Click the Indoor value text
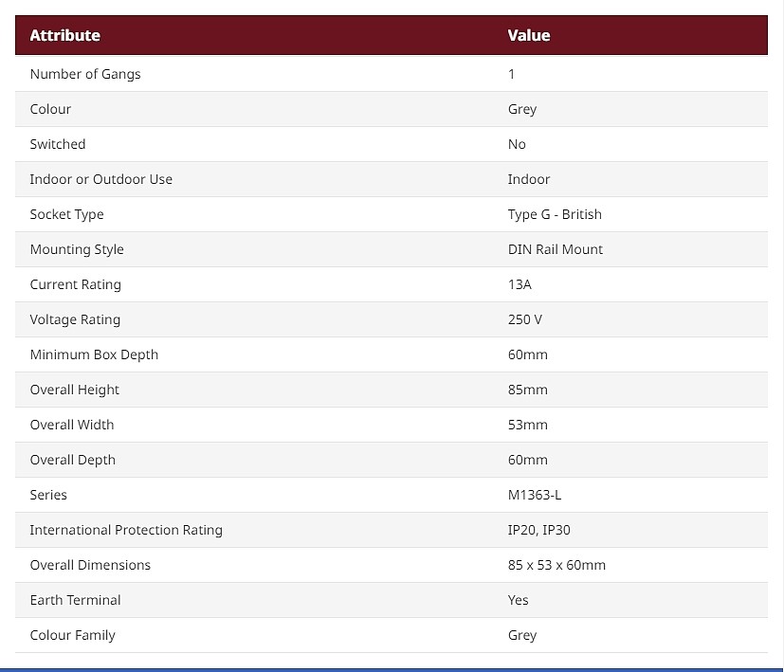 point(528,179)
